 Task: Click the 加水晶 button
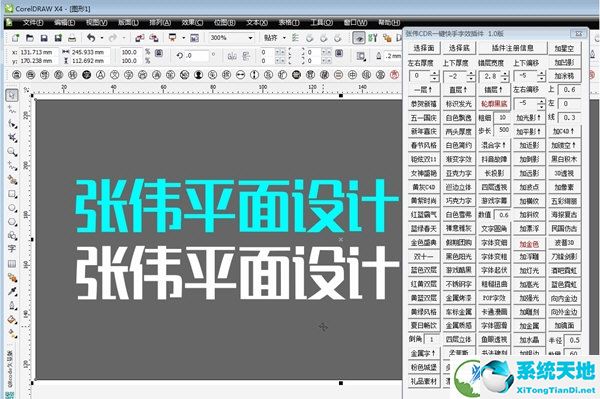click(529, 340)
